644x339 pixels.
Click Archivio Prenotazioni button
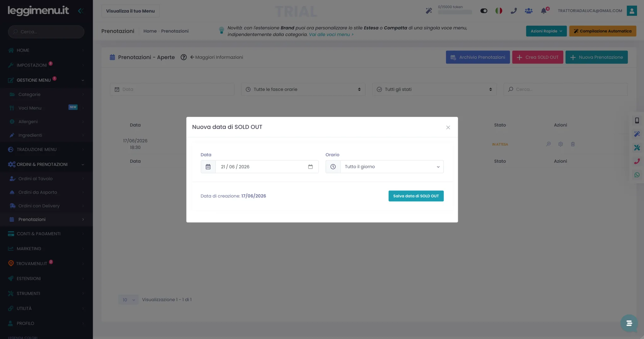tap(478, 57)
